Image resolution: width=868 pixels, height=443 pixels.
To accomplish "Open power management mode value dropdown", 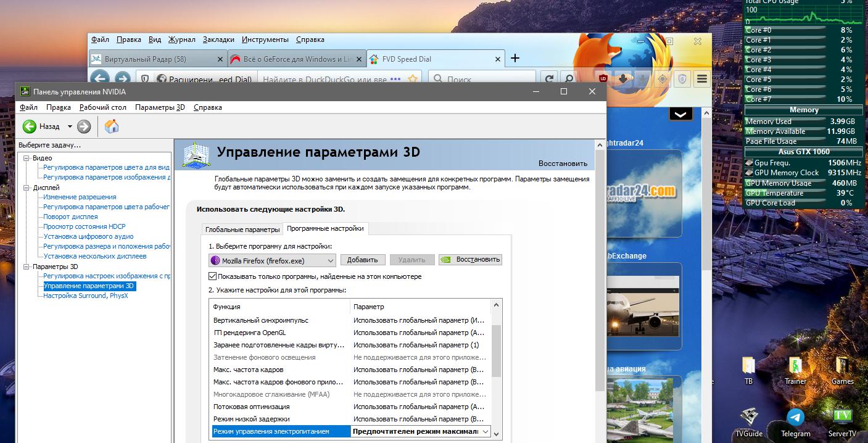I will [x=485, y=432].
